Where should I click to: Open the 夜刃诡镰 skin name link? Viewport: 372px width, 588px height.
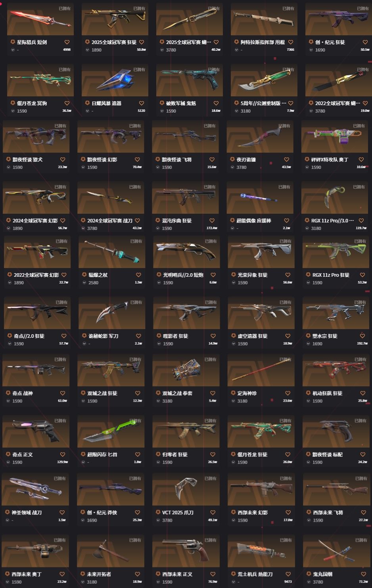(246, 159)
